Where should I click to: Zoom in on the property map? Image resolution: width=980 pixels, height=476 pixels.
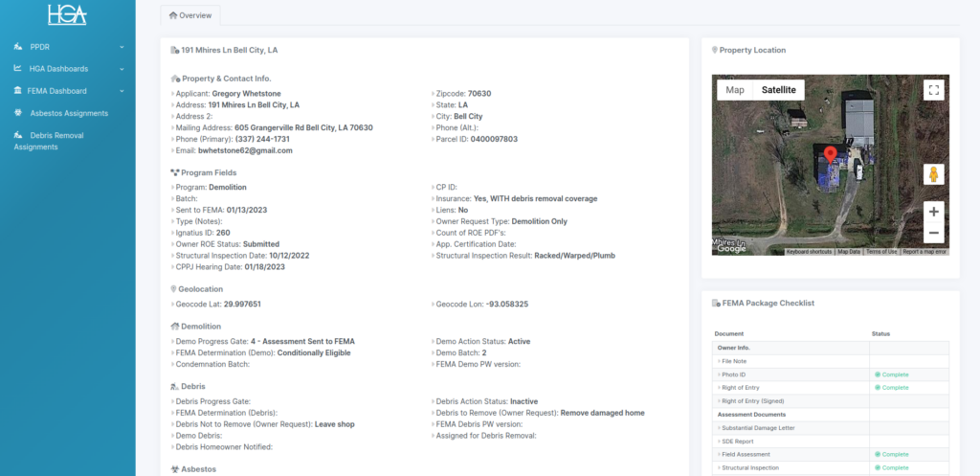tap(933, 211)
